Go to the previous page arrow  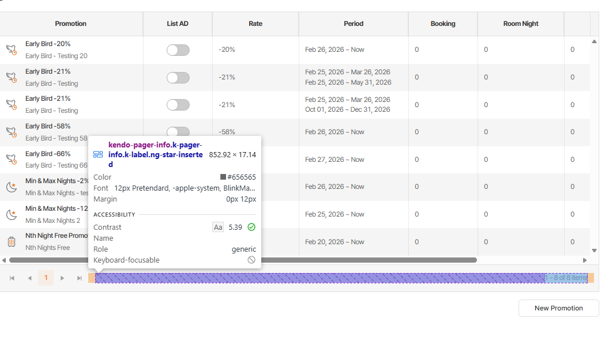pyautogui.click(x=29, y=278)
